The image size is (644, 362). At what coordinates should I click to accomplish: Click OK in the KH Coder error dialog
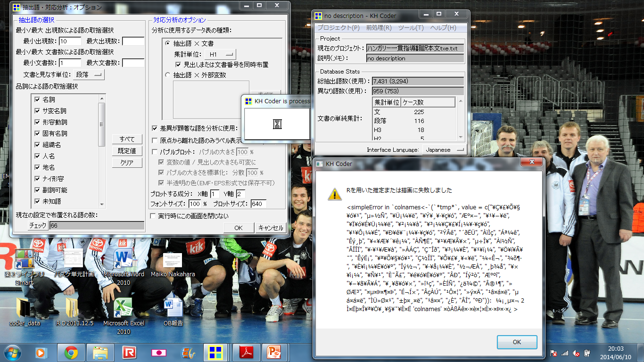pos(517,342)
